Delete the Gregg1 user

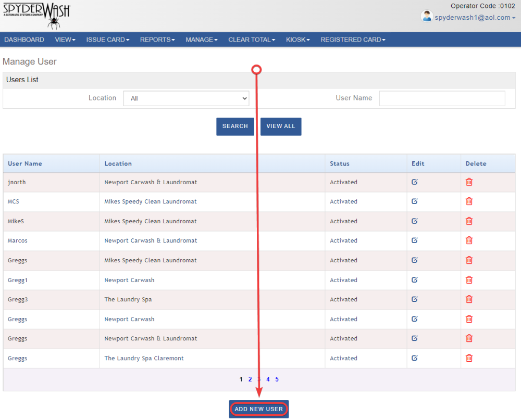pos(469,280)
